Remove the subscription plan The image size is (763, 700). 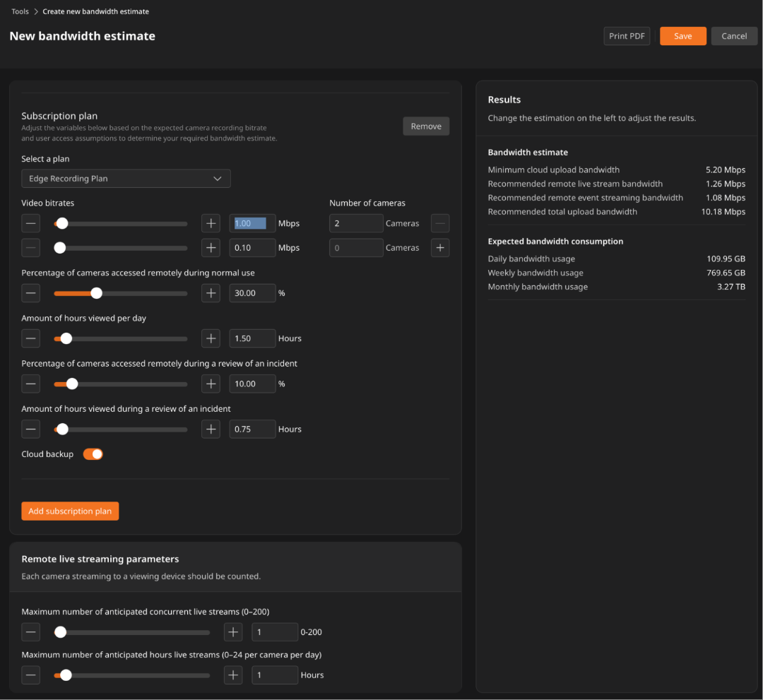[x=426, y=126]
